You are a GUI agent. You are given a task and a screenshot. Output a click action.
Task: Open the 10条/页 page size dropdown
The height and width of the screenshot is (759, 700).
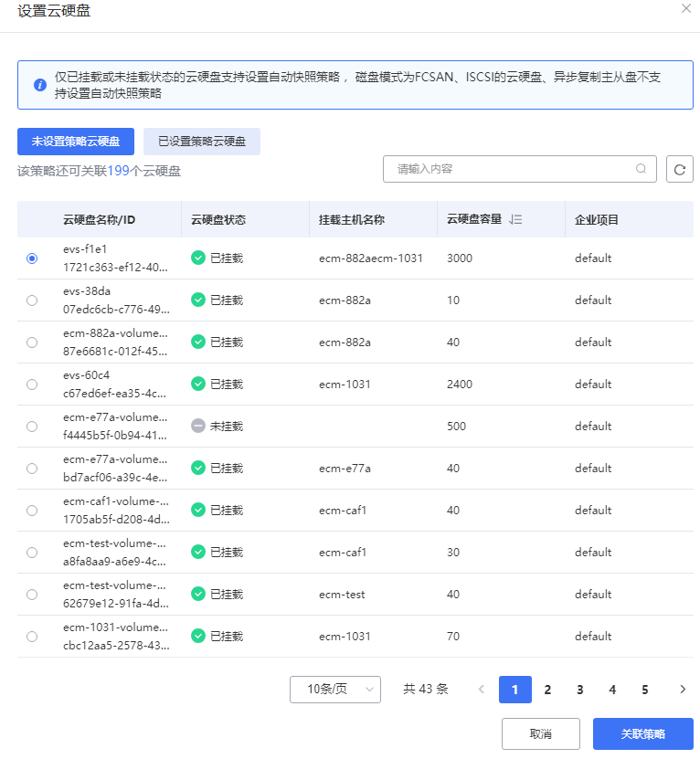(335, 690)
